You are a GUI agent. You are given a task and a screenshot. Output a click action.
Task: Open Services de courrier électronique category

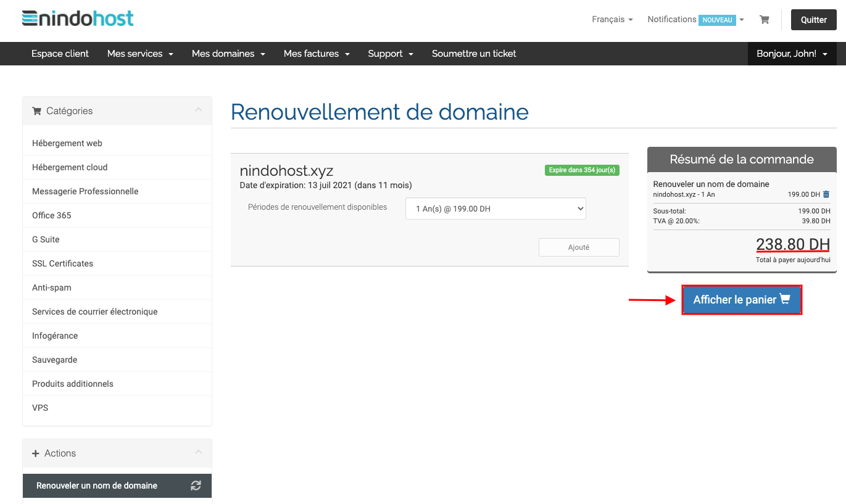coord(117,312)
